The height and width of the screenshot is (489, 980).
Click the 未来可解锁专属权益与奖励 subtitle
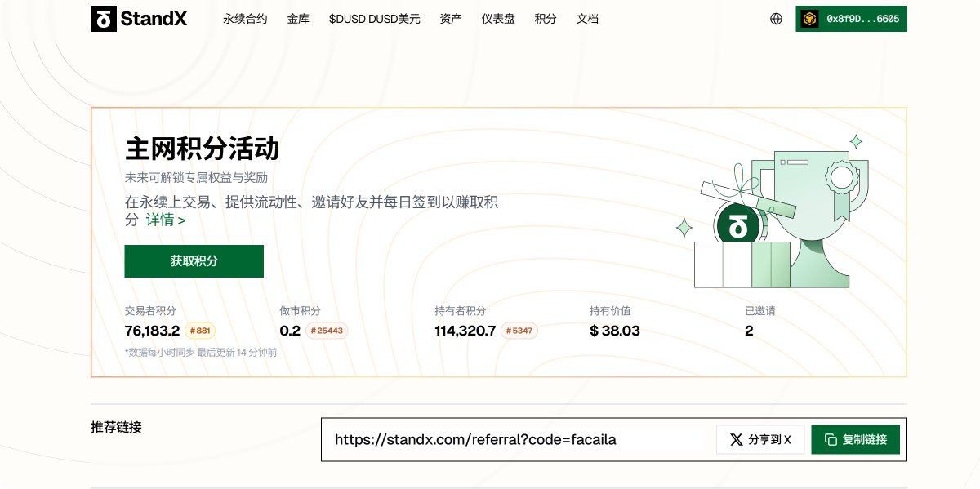[x=196, y=177]
